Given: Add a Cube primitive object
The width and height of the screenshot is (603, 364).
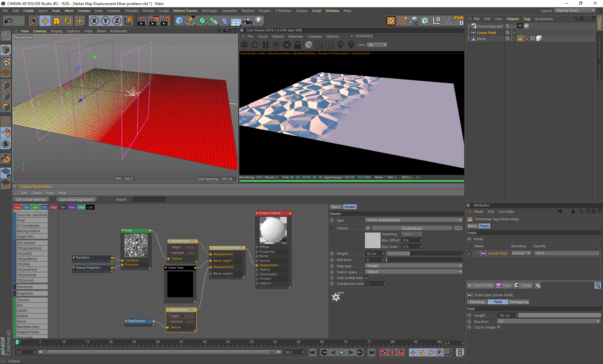Looking at the screenshot, I should 179,21.
